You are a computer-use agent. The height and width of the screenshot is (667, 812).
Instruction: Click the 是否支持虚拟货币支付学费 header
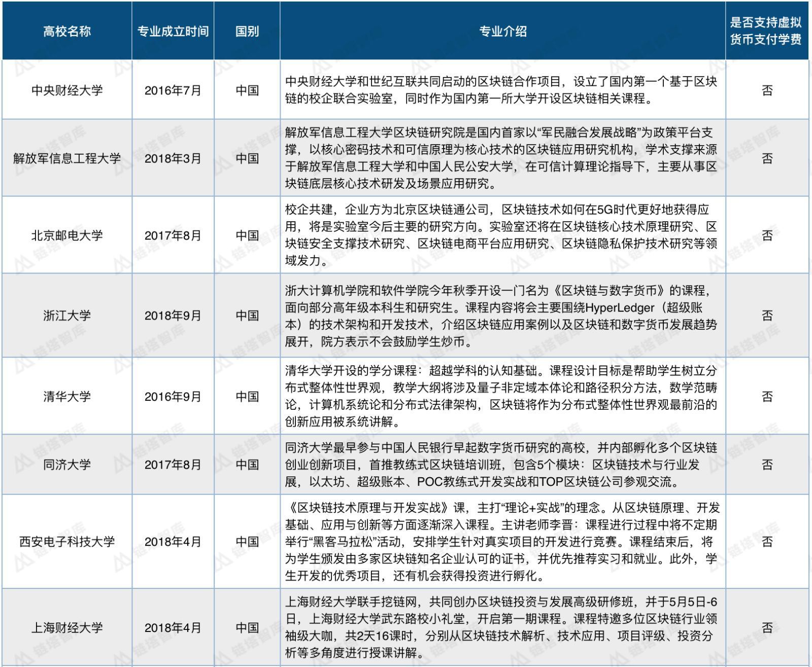[767, 31]
